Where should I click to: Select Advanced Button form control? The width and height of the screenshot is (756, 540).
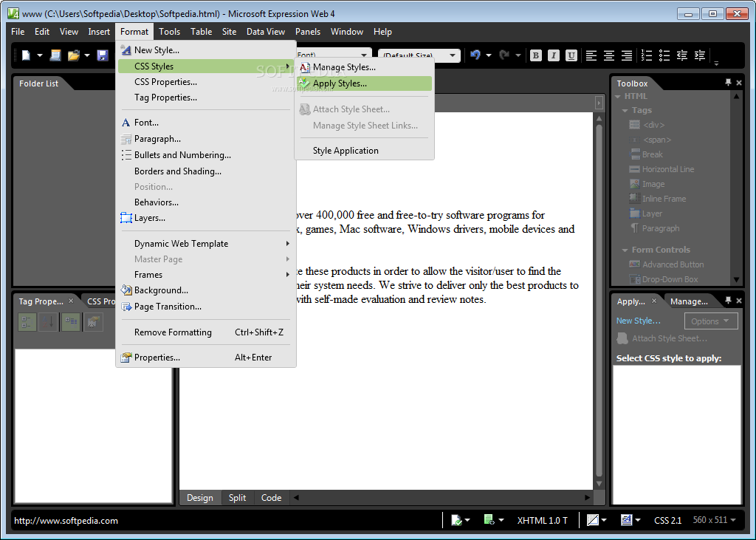coord(667,264)
